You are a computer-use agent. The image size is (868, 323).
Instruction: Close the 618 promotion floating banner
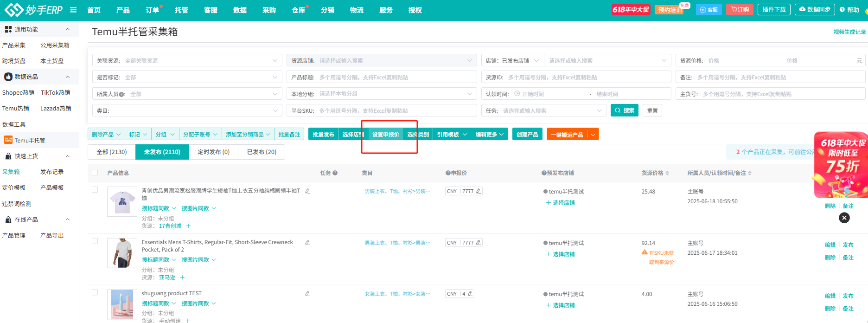click(x=844, y=218)
